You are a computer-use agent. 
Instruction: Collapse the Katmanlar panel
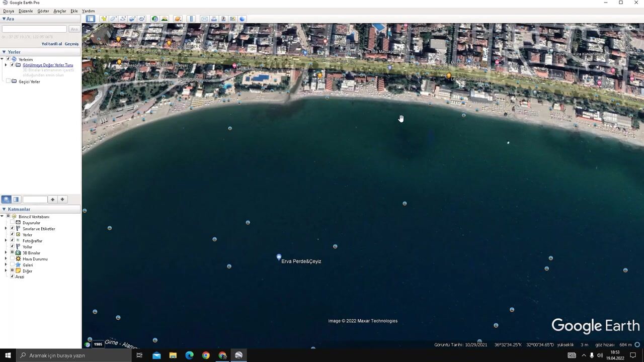coord(4,209)
